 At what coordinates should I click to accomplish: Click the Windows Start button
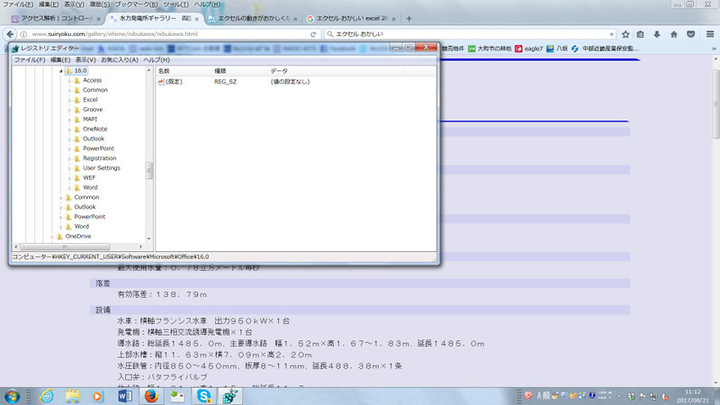tap(14, 396)
